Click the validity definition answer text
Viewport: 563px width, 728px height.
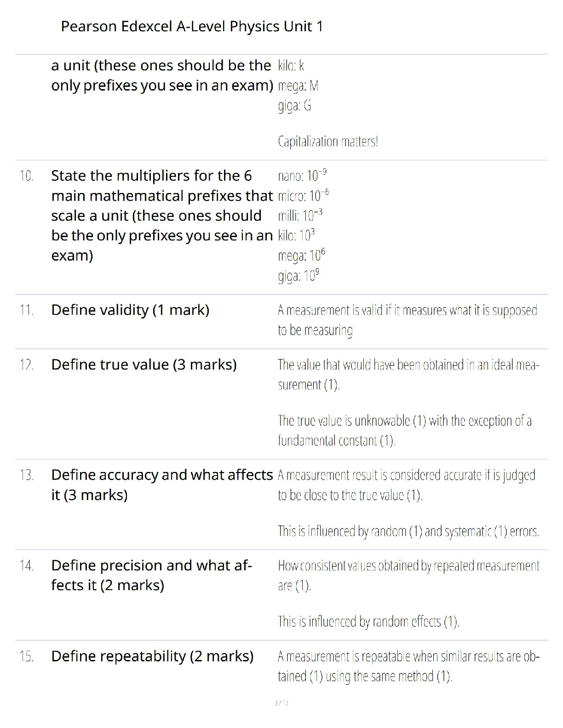[408, 320]
